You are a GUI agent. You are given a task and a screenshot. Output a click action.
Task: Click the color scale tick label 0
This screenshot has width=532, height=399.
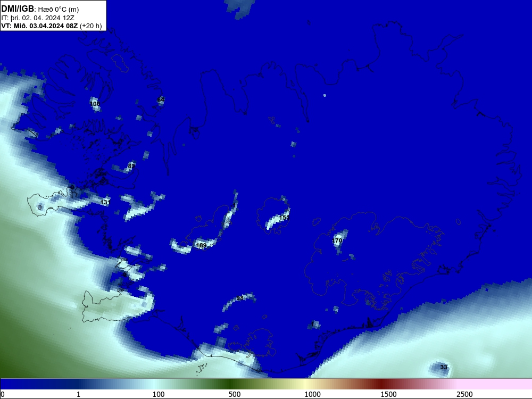[3, 394]
